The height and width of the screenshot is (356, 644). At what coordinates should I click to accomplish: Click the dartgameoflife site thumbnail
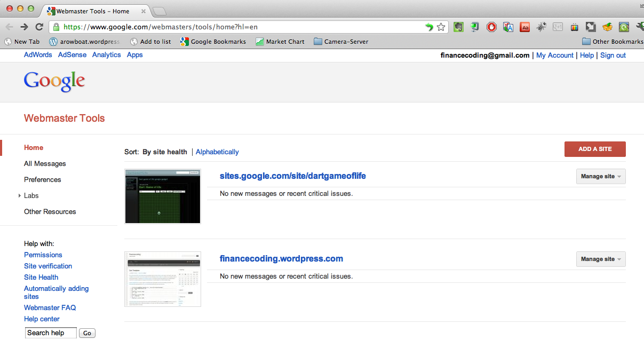163,196
